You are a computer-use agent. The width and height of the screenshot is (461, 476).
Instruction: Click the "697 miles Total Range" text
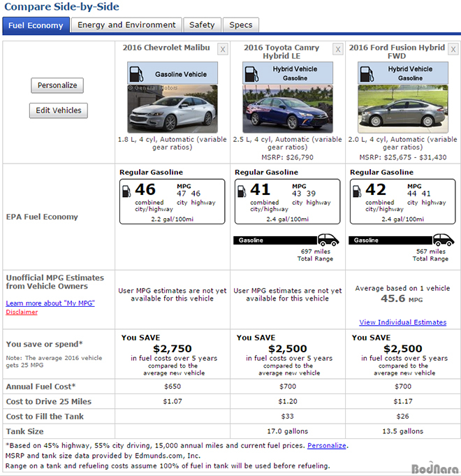click(316, 255)
